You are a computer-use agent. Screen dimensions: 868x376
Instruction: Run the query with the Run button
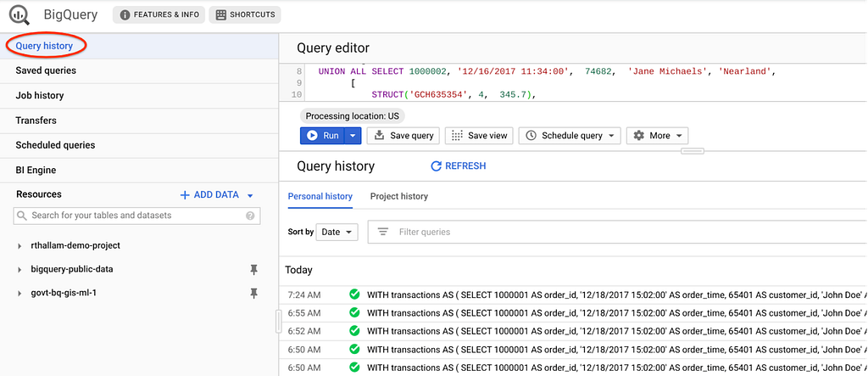click(x=322, y=135)
